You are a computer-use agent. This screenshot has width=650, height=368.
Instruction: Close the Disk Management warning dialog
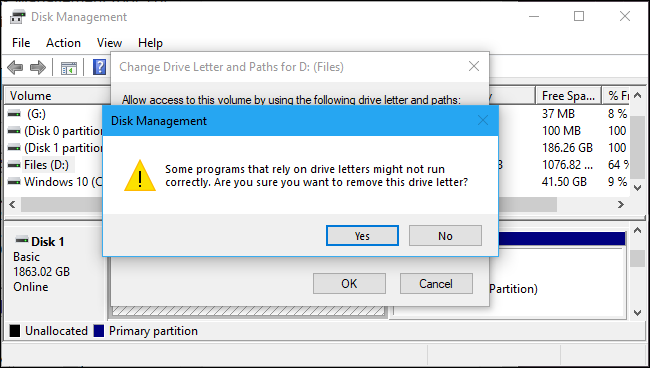coord(483,121)
